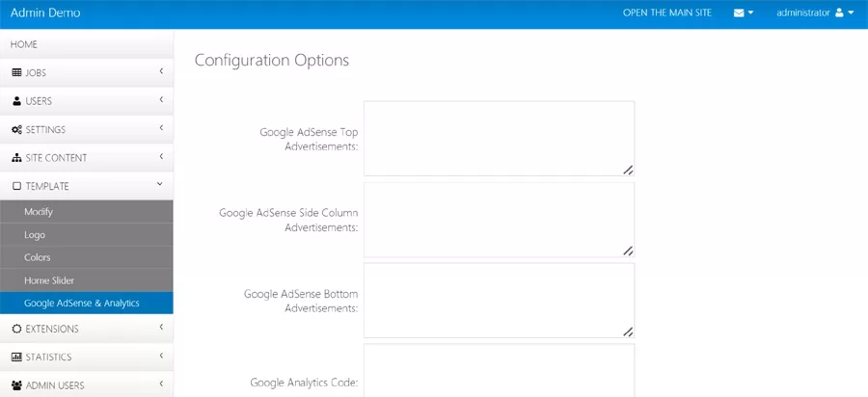
Task: Click the Google AdSense Side Column textarea
Action: [499, 220]
